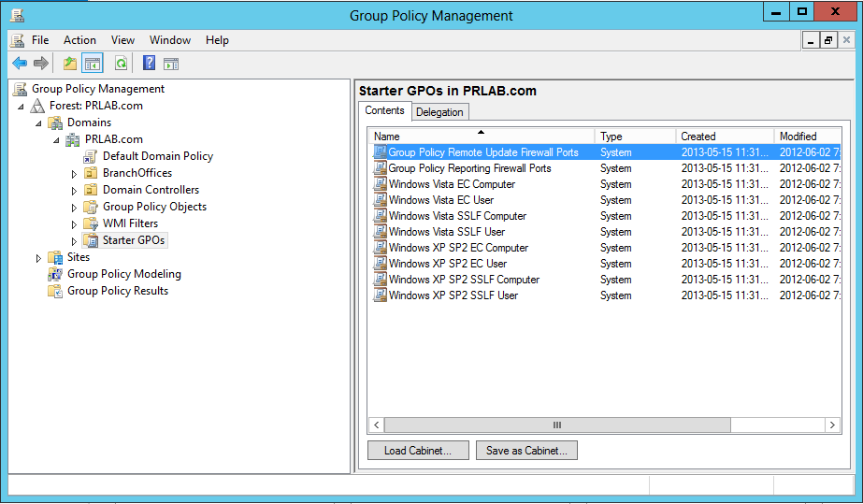Expand the Domain Controllers node
This screenshot has height=504, width=863.
pyautogui.click(x=74, y=191)
